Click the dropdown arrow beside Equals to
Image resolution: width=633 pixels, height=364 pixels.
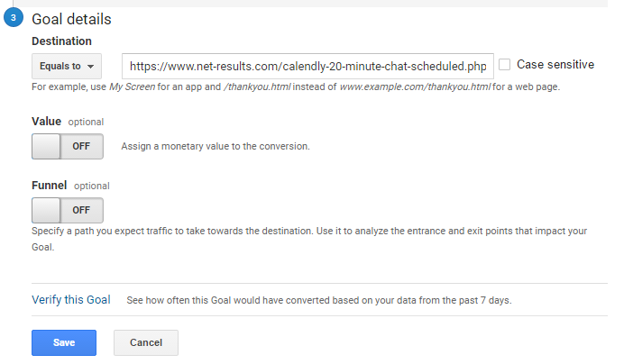tap(91, 67)
